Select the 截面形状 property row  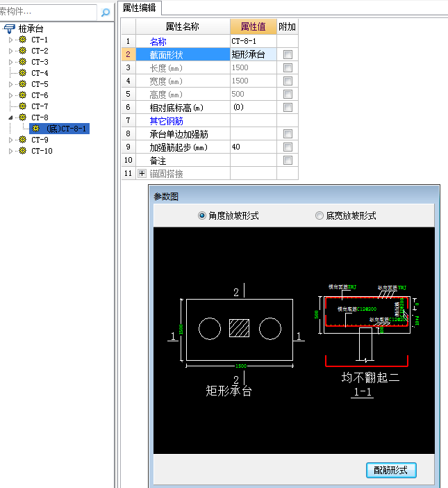click(x=183, y=54)
